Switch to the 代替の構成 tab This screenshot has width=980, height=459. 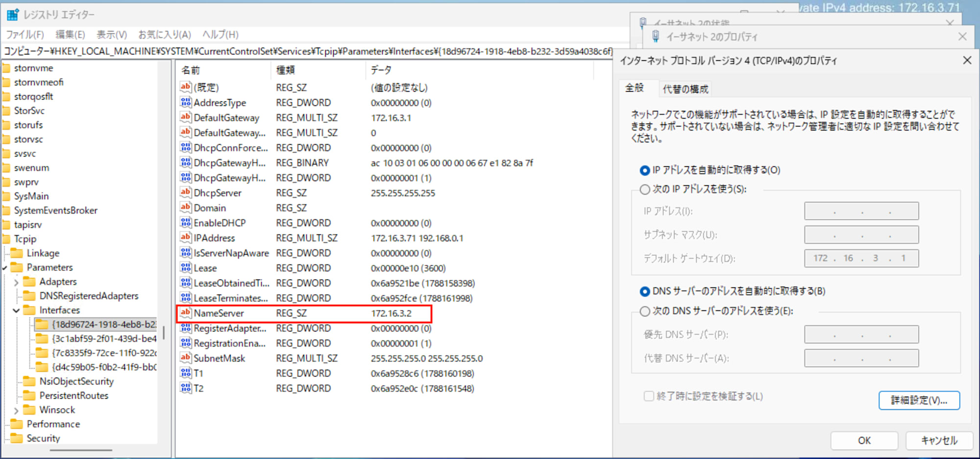(686, 89)
